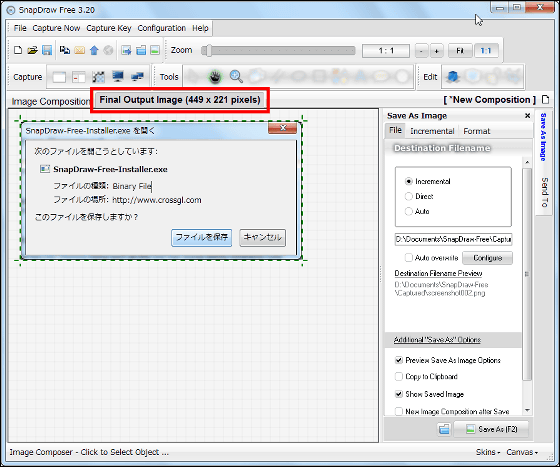Open the Canvas dropdown in status bar
Viewport: 560px width, 467px height.
pyautogui.click(x=522, y=452)
